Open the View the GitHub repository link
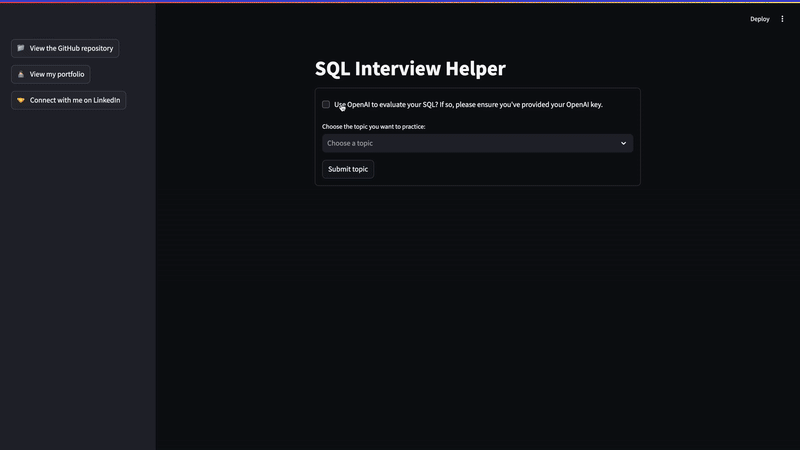This screenshot has height=450, width=800. (71, 48)
